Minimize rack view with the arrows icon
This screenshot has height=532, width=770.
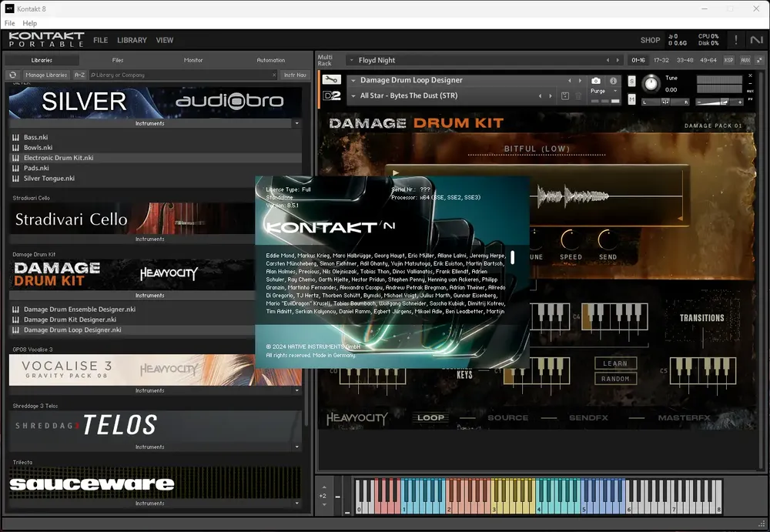pyautogui.click(x=760, y=60)
